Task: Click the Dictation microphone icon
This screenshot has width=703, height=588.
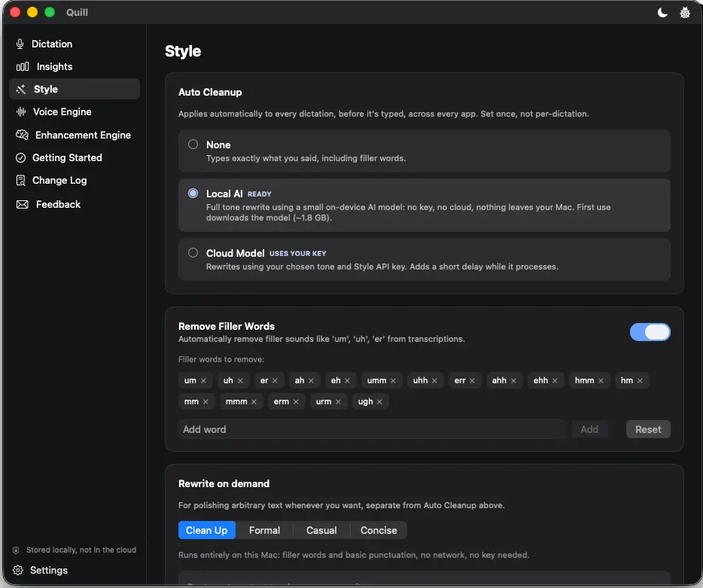Action: coord(20,44)
